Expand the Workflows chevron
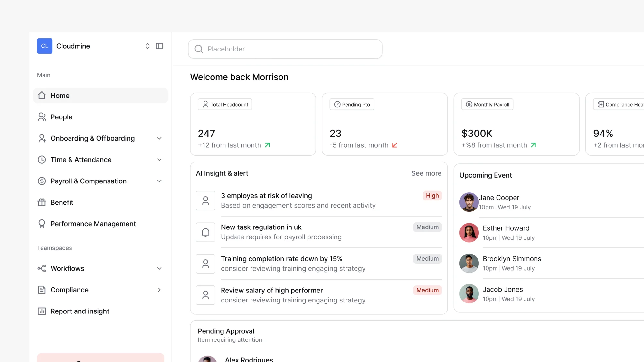This screenshot has height=362, width=644. 159,268
